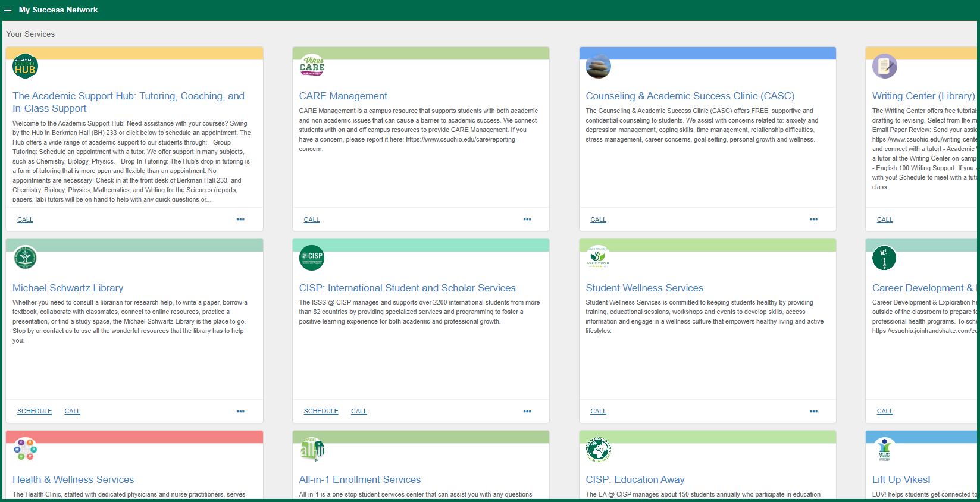Open more options for Academic Support Hub card
Viewport: 980px width, 502px height.
tap(240, 219)
